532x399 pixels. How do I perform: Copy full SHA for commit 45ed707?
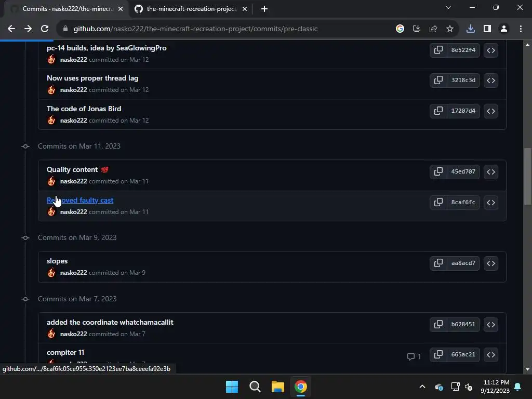[x=438, y=171]
